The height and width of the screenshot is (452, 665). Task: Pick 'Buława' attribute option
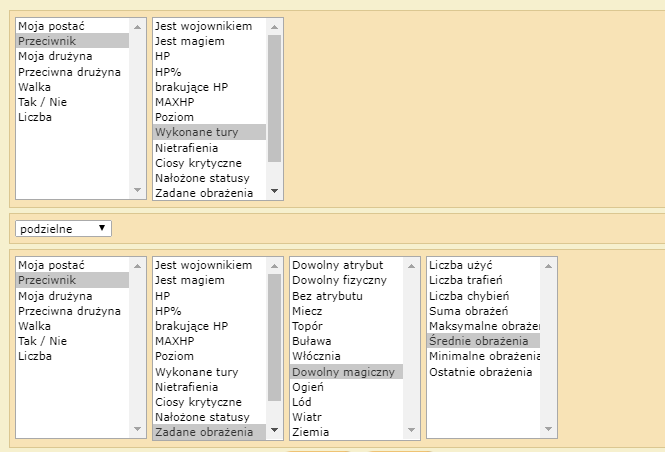[346, 341]
